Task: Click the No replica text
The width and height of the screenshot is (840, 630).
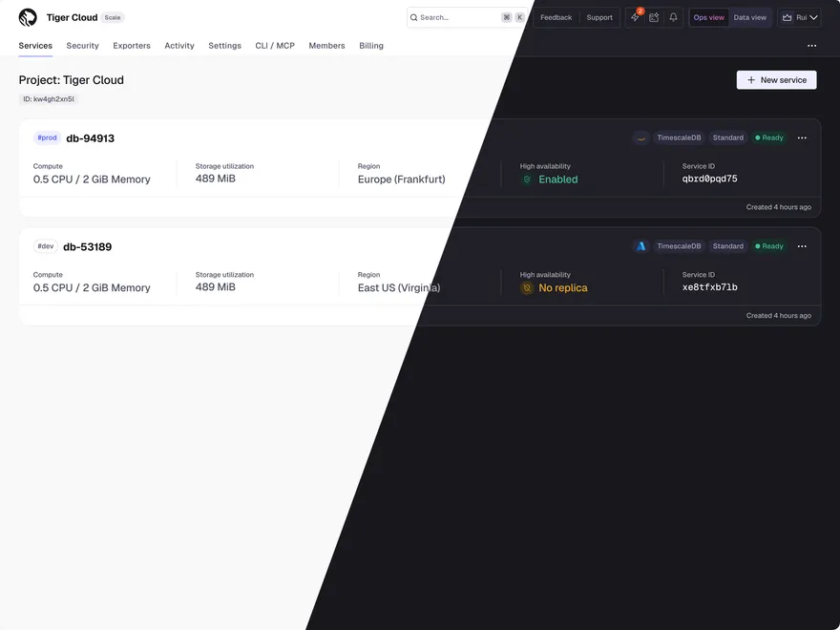Action: click(563, 288)
